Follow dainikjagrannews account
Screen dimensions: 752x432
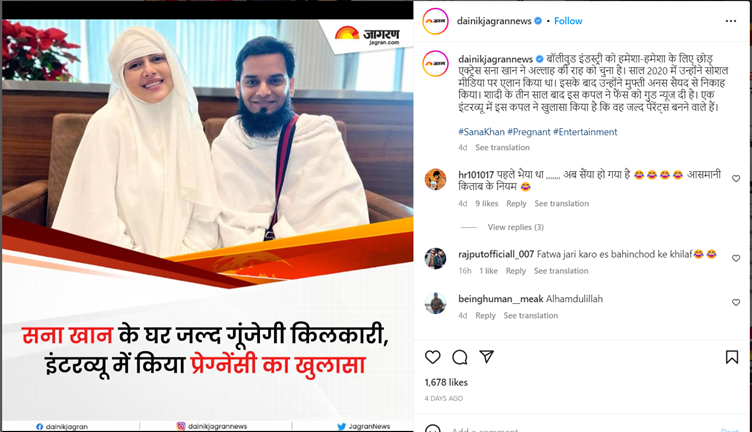pyautogui.click(x=568, y=21)
